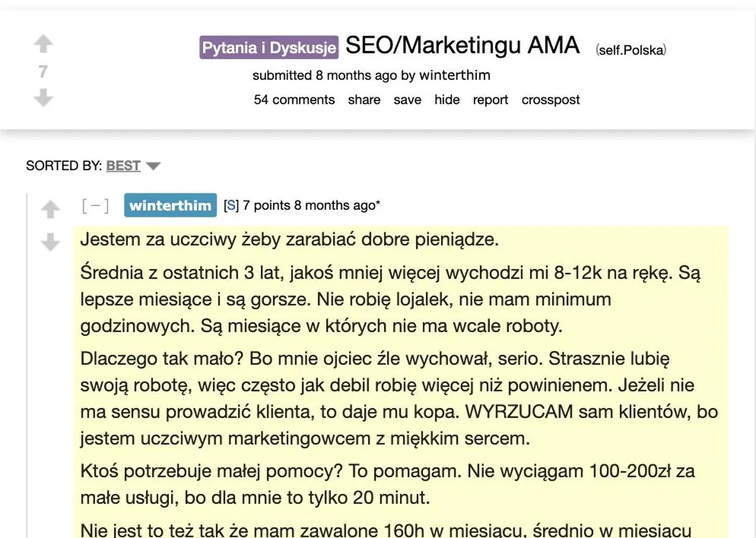Visit post author winterthim's profile
Screen dimensions: 756x538
pyautogui.click(x=455, y=76)
